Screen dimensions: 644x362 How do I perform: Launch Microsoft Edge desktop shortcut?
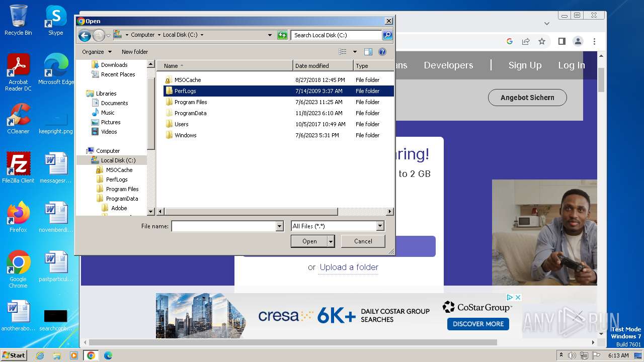point(55,69)
